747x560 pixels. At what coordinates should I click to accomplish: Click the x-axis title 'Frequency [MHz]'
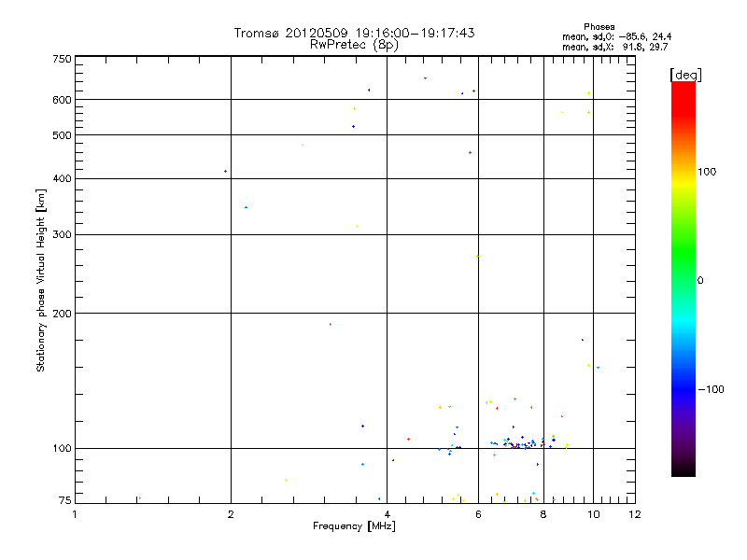tap(354, 526)
